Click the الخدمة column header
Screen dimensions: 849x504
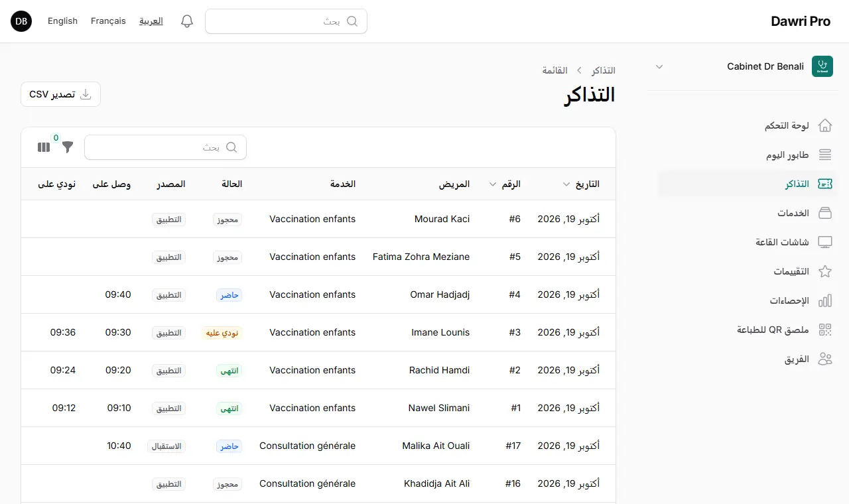point(343,184)
